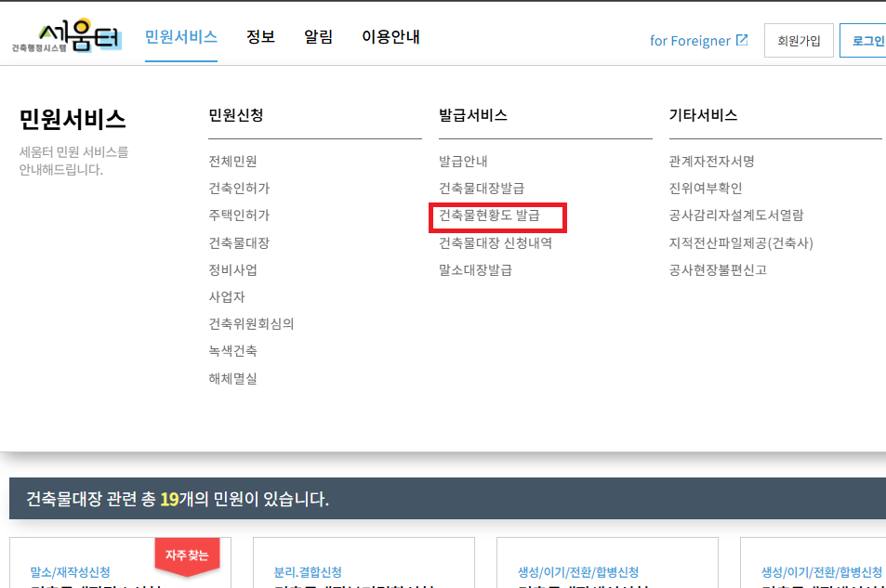886x588 pixels.
Task: Open 공사감리자설계도서열람 entry
Action: click(736, 216)
